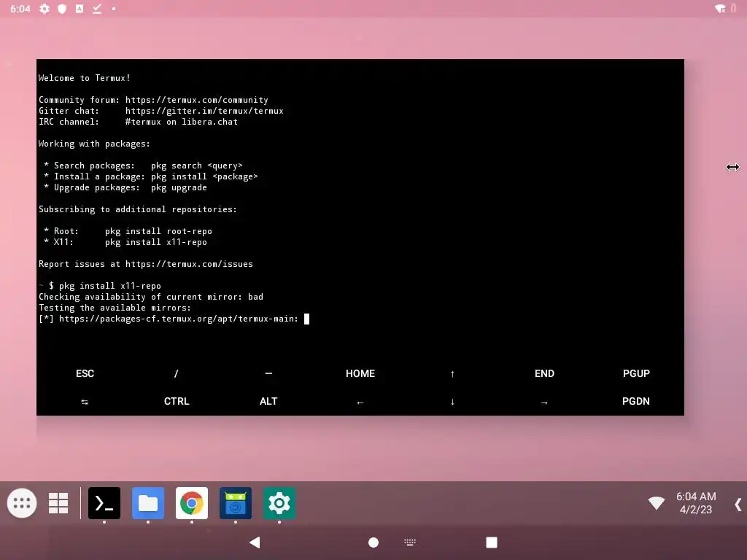Screen dimensions: 747x560
Task: Collapse the taskbar with the chevron
Action: (738, 505)
